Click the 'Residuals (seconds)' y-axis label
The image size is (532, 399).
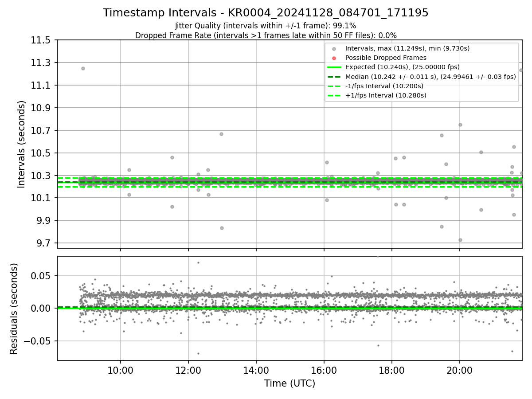(x=14, y=309)
